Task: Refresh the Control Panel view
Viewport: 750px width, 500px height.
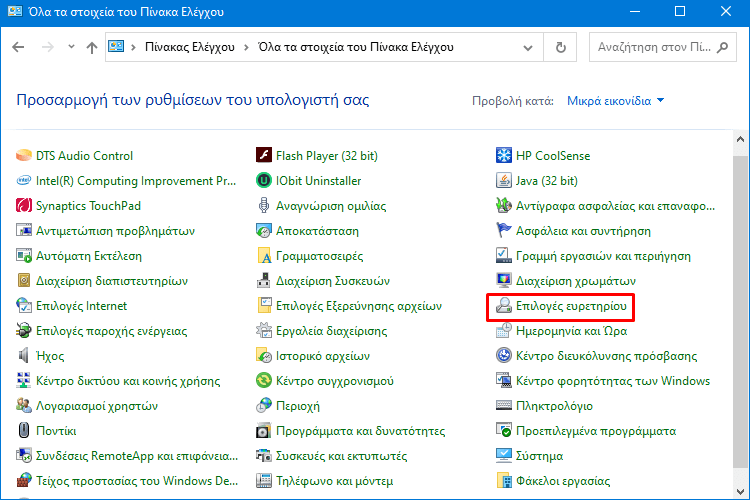Action: pyautogui.click(x=561, y=47)
